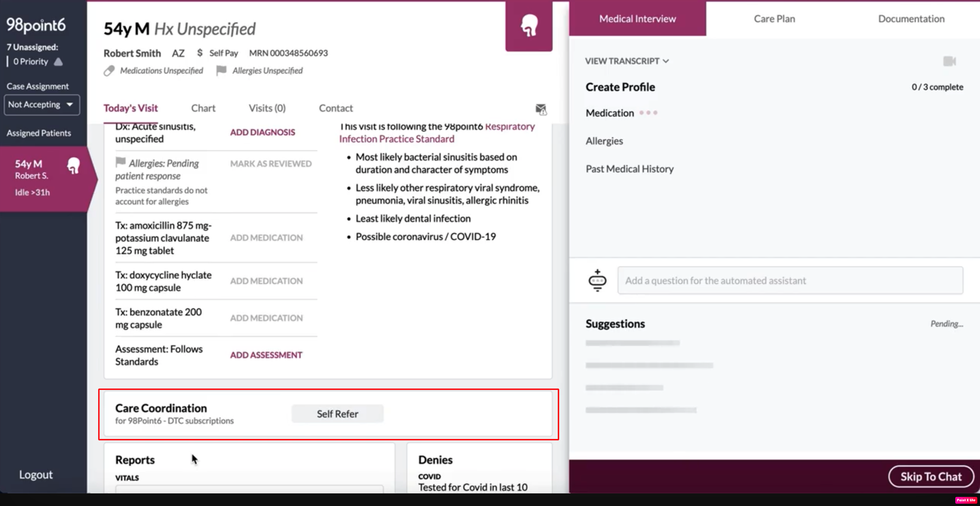Open the Contact tab
980x506 pixels.
336,108
